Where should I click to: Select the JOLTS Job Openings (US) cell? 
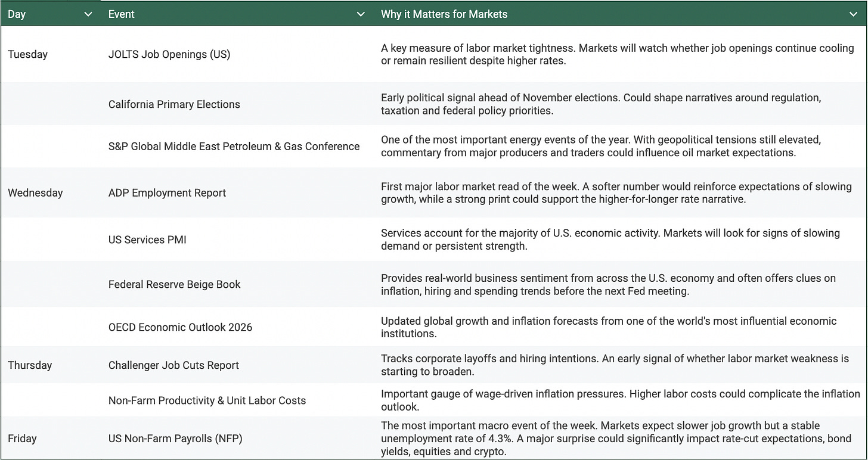(169, 54)
